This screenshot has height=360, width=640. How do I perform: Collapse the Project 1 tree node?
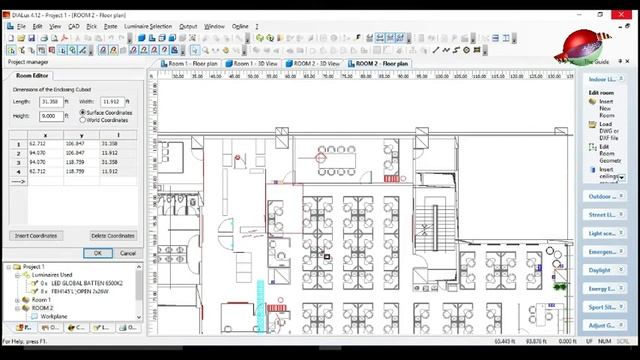8,267
